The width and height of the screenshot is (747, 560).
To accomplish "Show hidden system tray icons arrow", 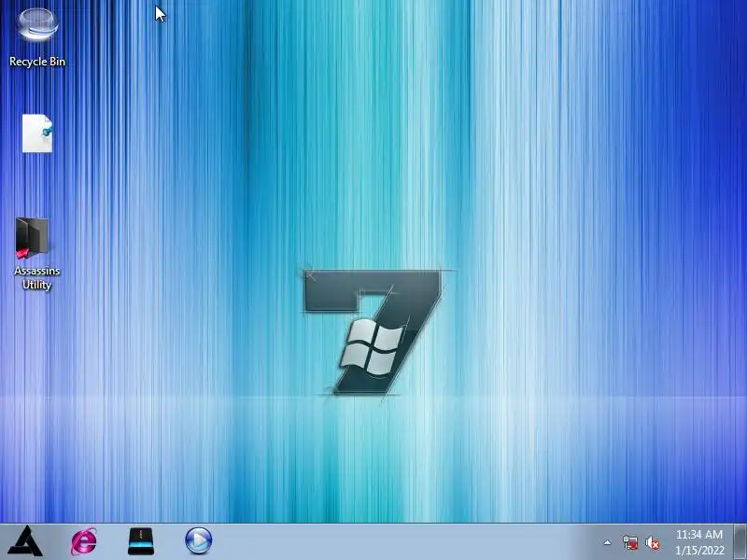I will (x=608, y=542).
